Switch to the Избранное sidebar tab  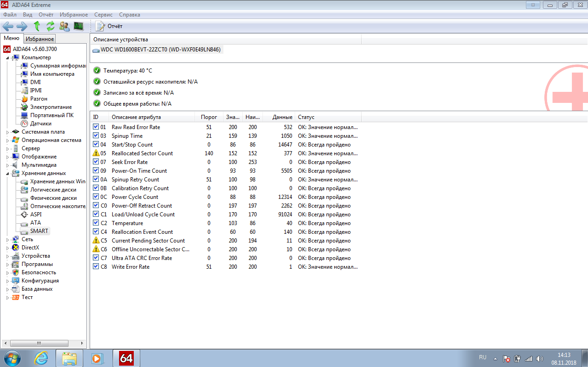click(x=40, y=39)
